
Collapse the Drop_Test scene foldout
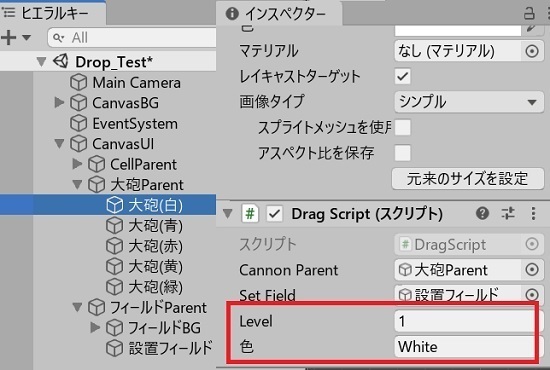pos(41,62)
